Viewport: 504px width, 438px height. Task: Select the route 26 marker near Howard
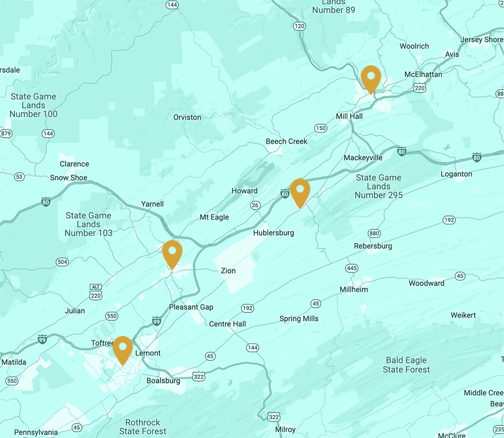click(x=255, y=205)
